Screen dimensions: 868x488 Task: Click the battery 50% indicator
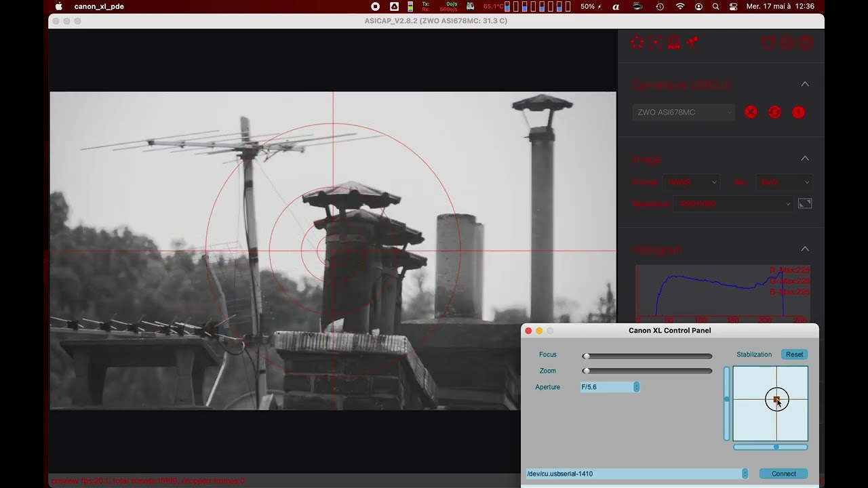591,6
